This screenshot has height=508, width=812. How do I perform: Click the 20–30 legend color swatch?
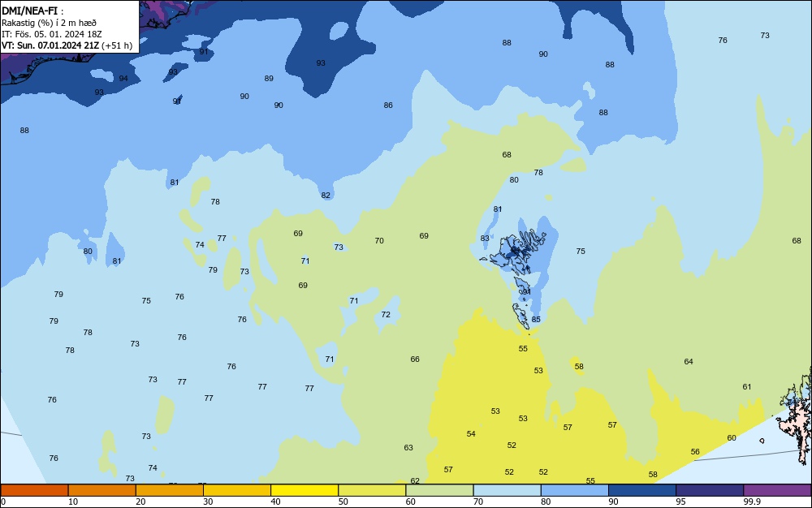(x=170, y=490)
